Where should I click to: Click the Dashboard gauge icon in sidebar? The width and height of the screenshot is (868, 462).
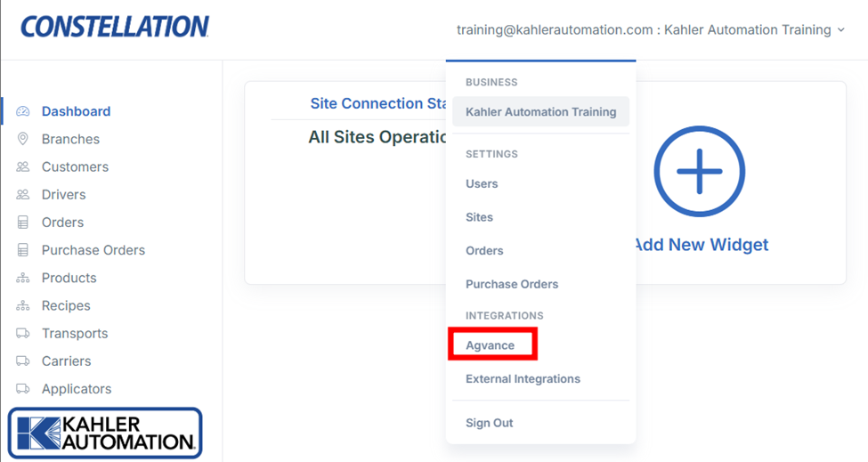(23, 111)
